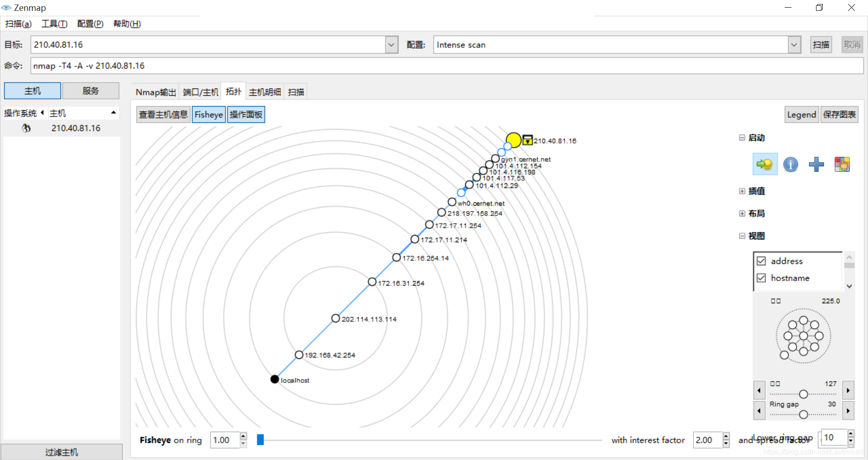The height and width of the screenshot is (460, 868).
Task: Collapse the 启动 section
Action: coord(742,138)
